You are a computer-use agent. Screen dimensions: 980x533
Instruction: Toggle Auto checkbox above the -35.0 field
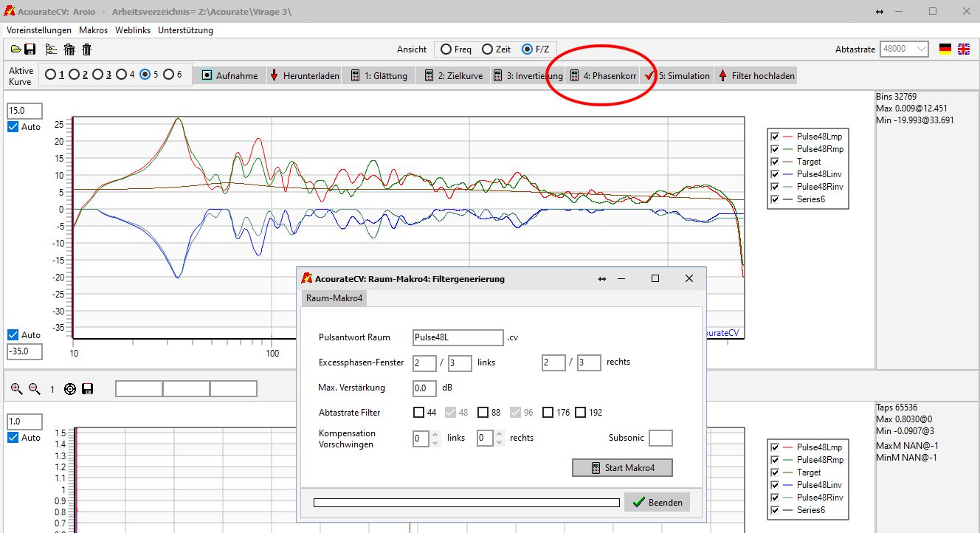pyautogui.click(x=13, y=335)
